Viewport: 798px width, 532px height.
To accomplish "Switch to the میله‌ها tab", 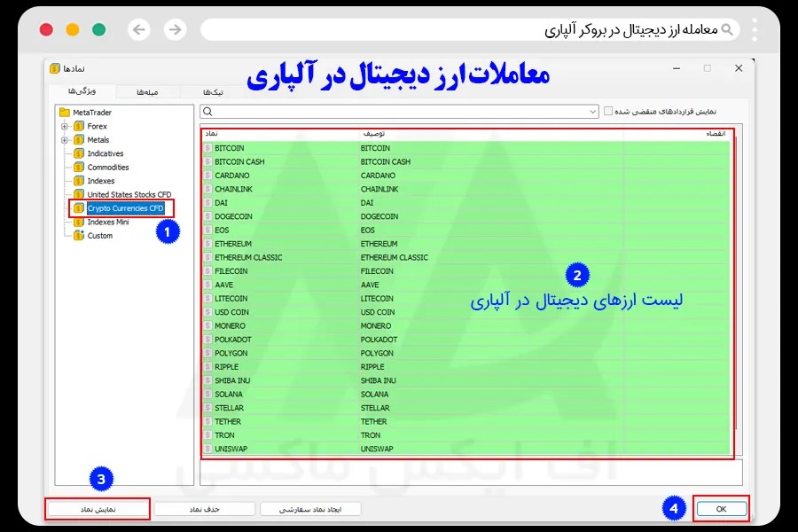I will point(148,91).
